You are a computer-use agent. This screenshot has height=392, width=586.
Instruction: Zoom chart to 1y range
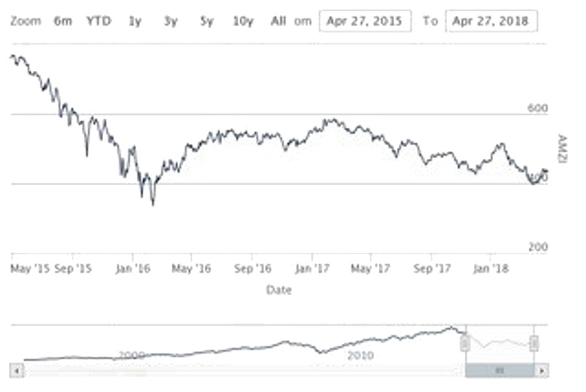pyautogui.click(x=135, y=21)
